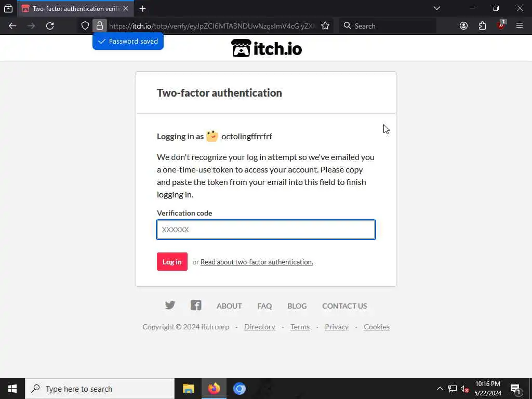Open the FAQ footer link
Image resolution: width=532 pixels, height=399 pixels.
click(x=264, y=306)
